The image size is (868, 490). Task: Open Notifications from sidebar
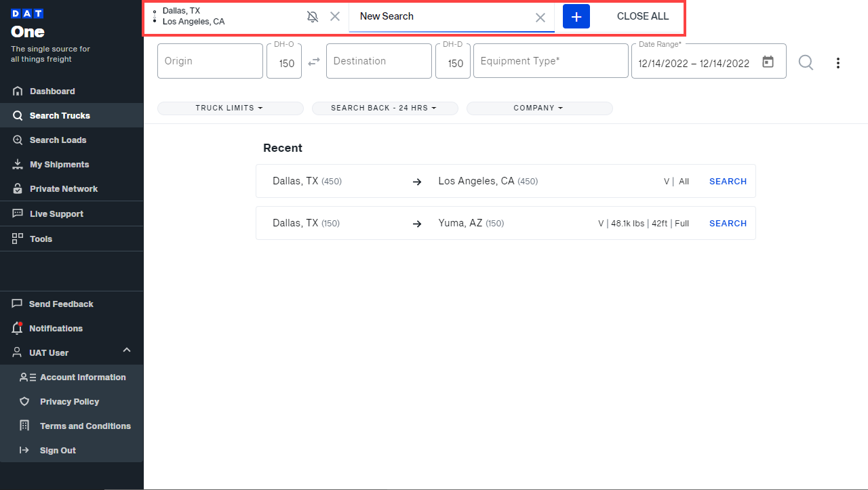tap(56, 329)
